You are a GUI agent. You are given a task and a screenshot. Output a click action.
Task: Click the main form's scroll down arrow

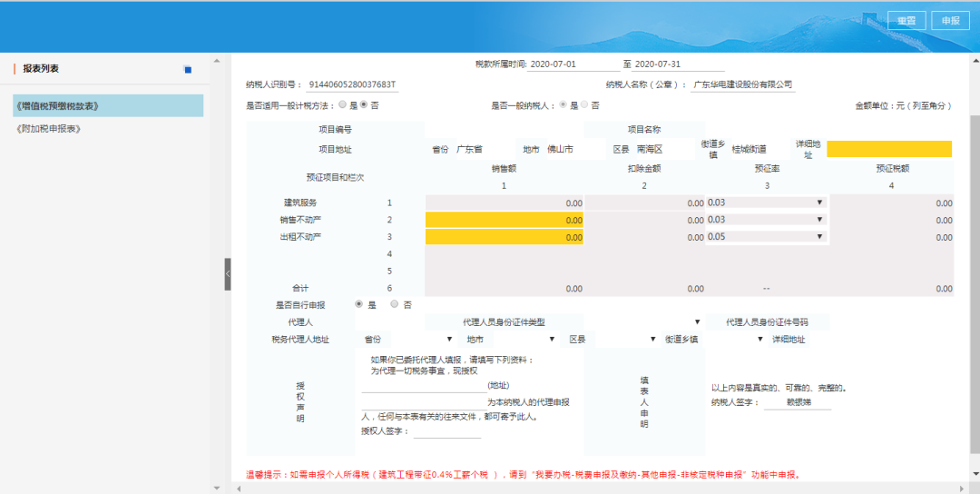click(x=975, y=472)
